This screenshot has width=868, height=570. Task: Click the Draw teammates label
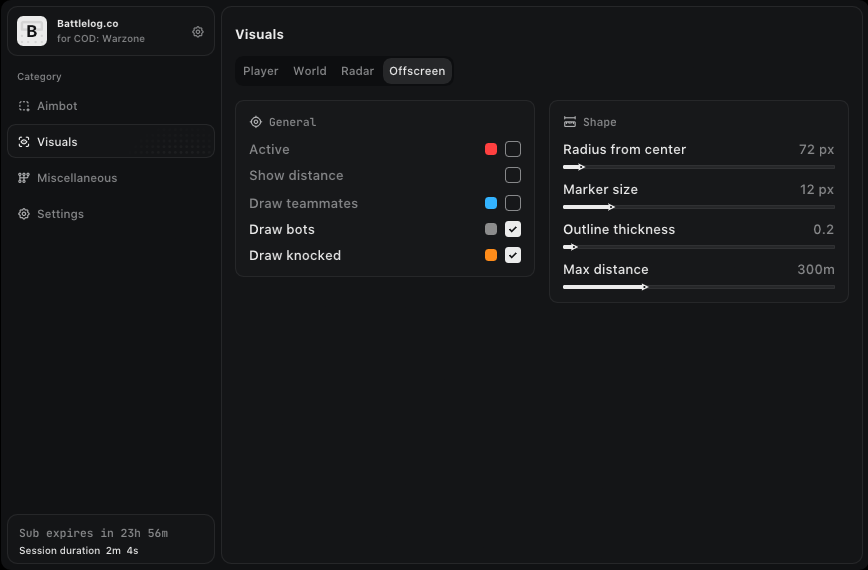(303, 203)
